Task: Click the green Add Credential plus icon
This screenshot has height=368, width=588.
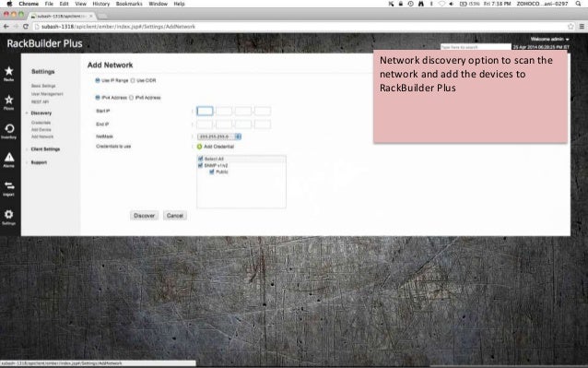Action: pyautogui.click(x=199, y=147)
